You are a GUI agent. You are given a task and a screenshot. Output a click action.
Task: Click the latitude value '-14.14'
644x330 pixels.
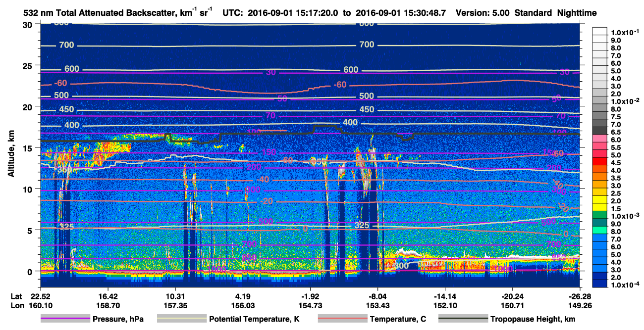[445, 297]
